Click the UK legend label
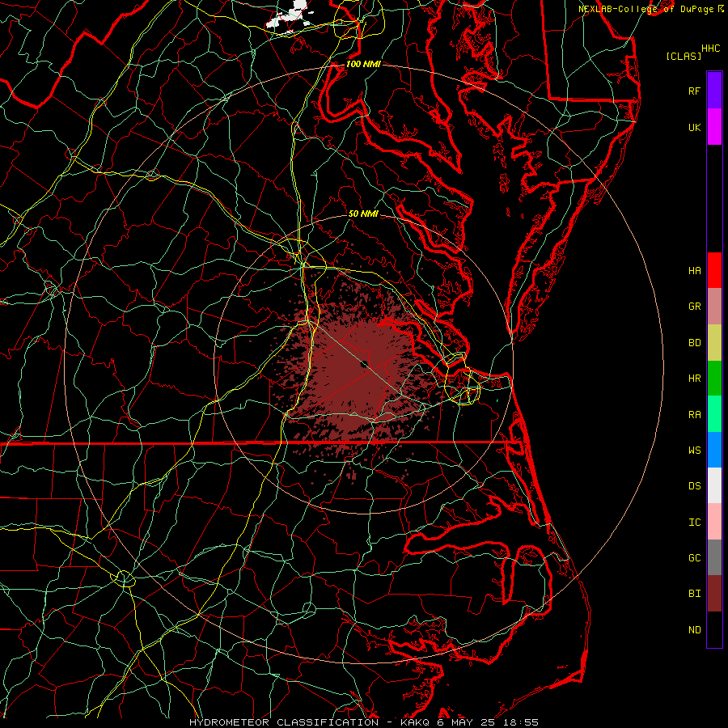The height and width of the screenshot is (728, 728). click(x=694, y=127)
